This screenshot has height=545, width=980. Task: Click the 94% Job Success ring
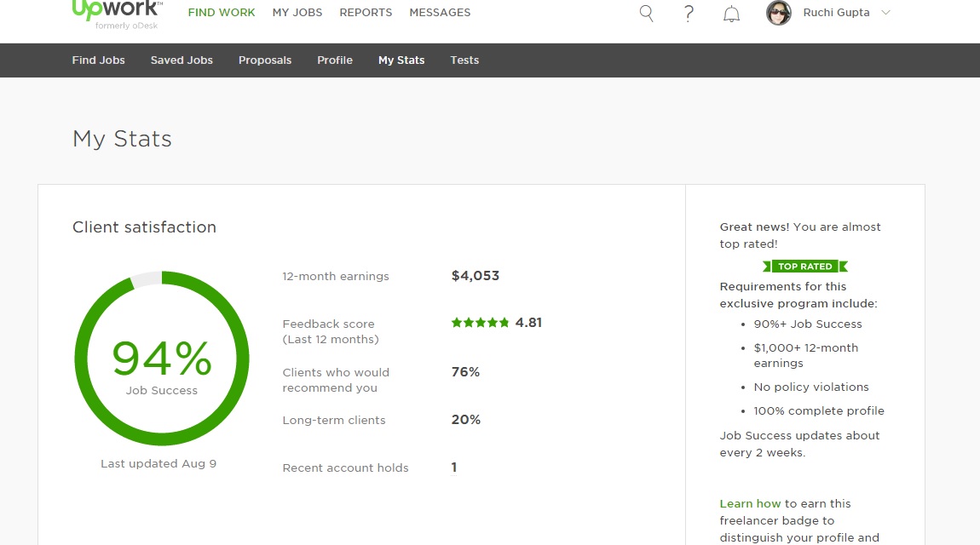pos(162,358)
